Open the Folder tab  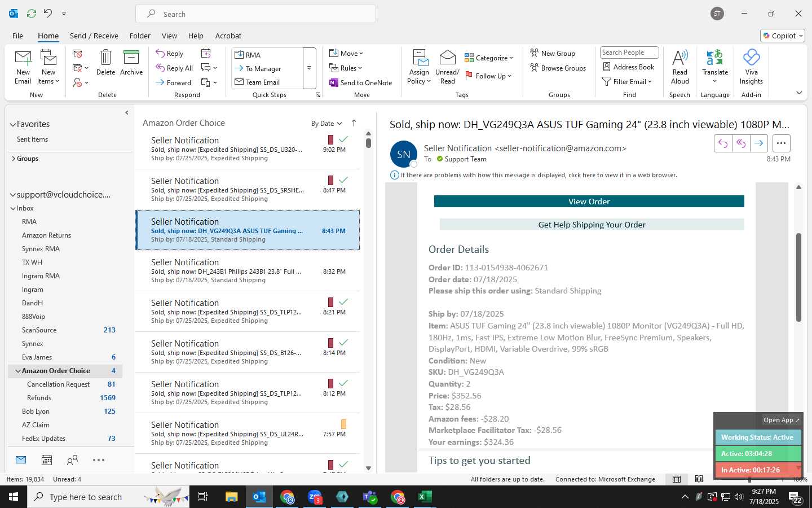coord(140,36)
